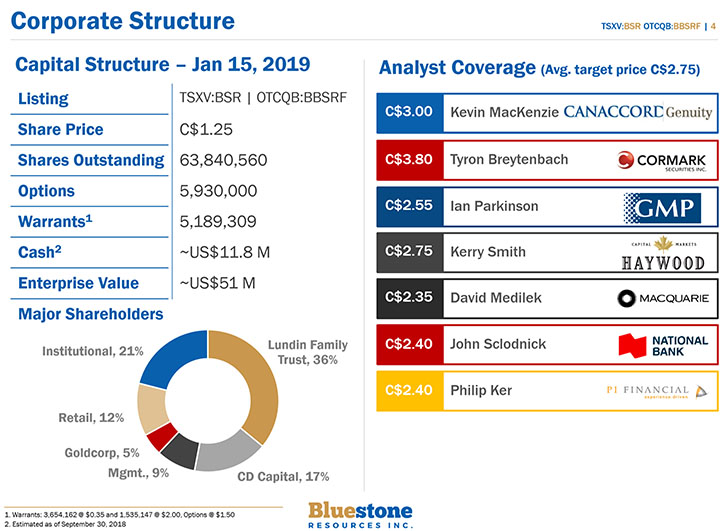Click the Bluestone Resources Inc. logo

360,515
